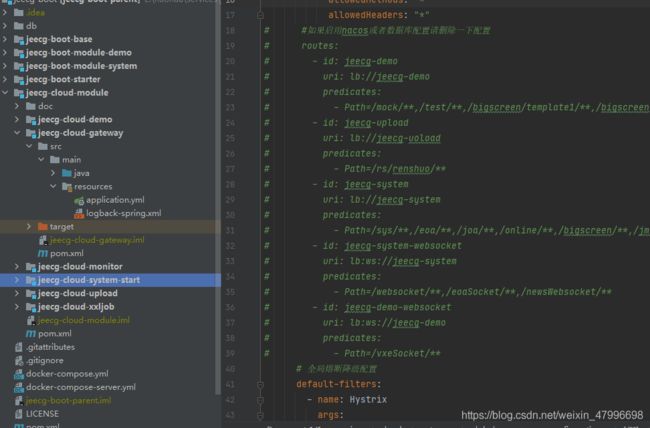Click line number 20 in gutter

[230, 61]
